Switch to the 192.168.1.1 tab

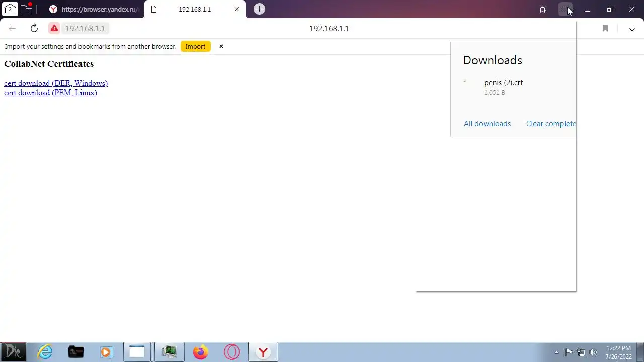[194, 9]
